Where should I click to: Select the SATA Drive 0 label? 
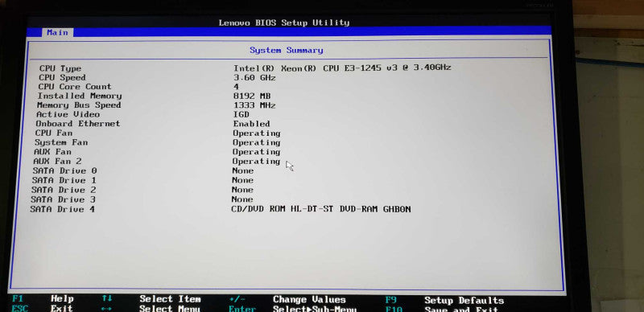[x=64, y=170]
